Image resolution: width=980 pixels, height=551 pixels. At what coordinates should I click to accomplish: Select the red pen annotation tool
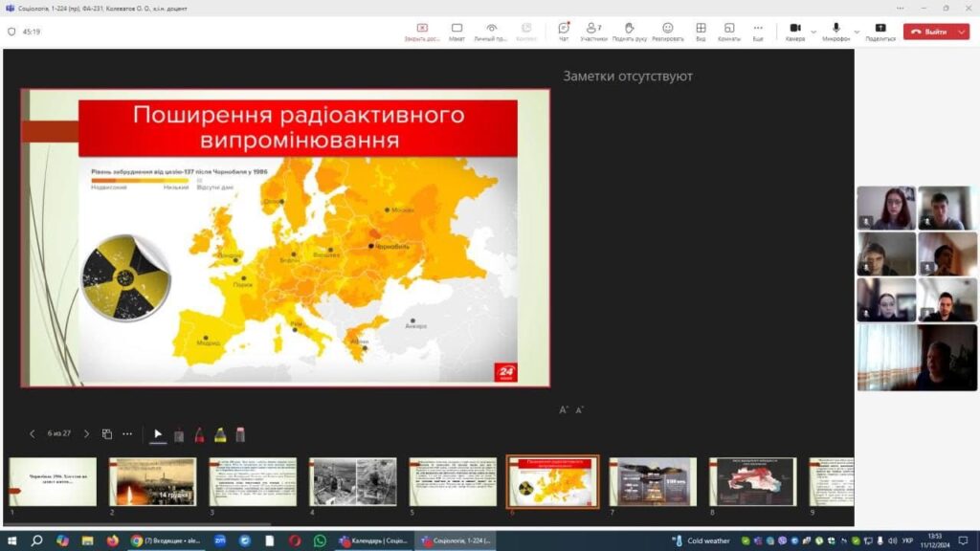tap(199, 434)
